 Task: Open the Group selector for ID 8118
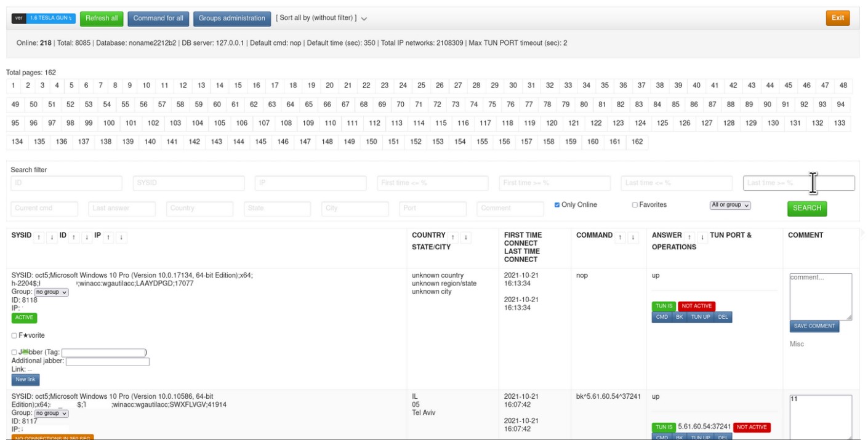coord(52,292)
